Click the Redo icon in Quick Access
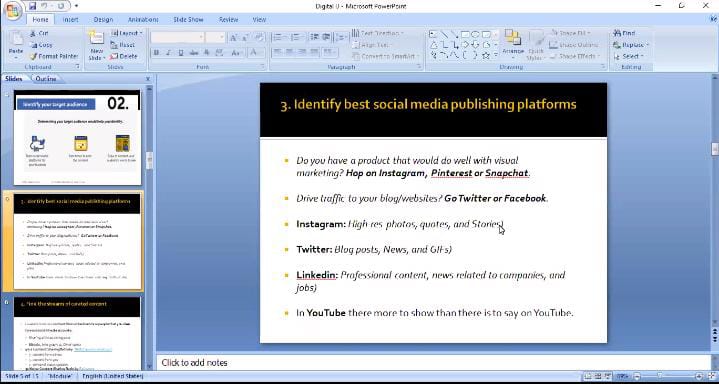This screenshot has height=384, width=719. [x=61, y=6]
